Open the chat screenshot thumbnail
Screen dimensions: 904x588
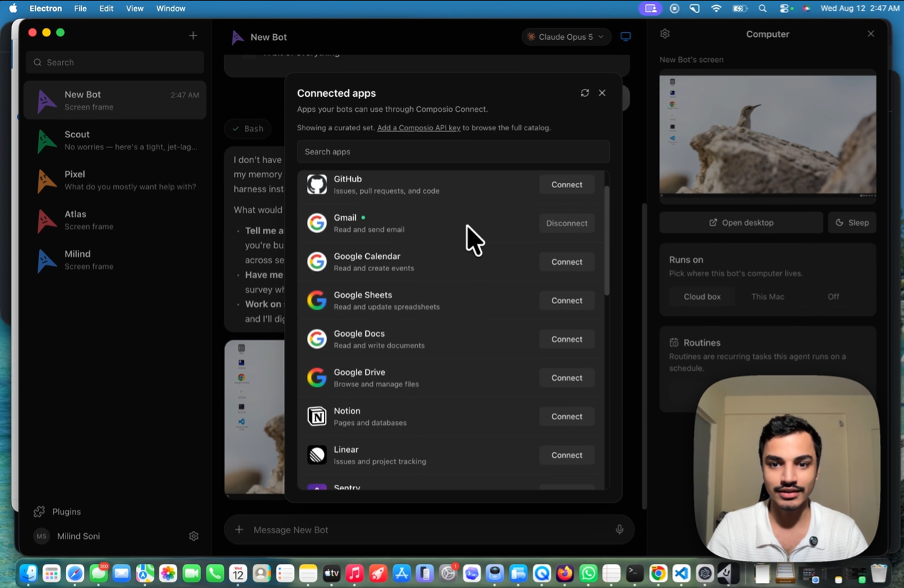point(254,417)
